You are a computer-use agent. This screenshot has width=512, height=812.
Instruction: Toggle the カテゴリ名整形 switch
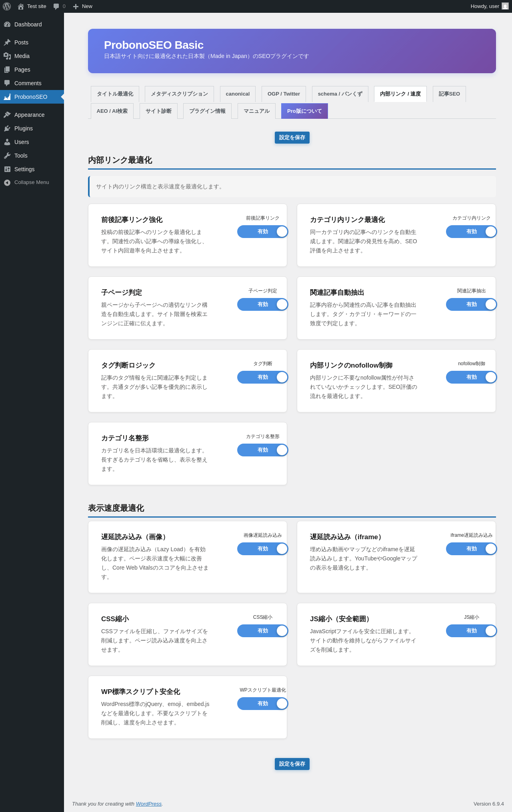tap(263, 450)
